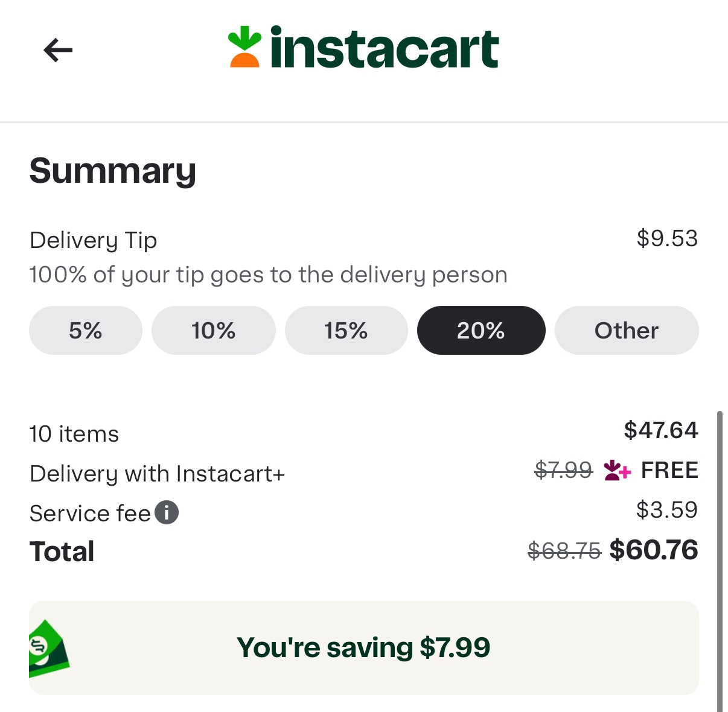
Task: Tap the currently selected 20% tip pill
Action: pos(481,330)
